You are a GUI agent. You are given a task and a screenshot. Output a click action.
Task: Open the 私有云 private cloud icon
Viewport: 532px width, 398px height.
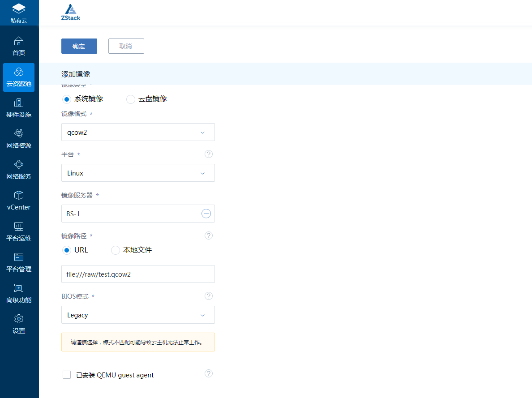19,13
